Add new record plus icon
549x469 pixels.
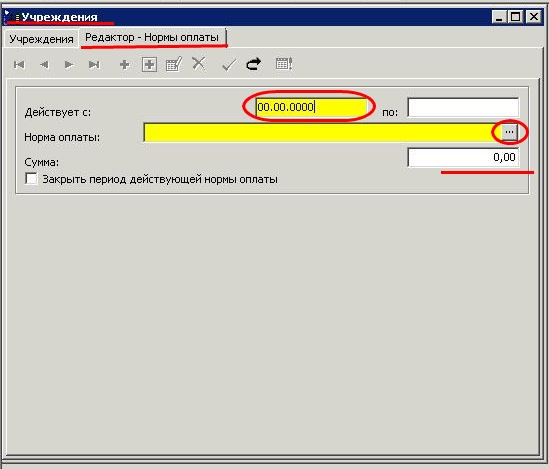tap(125, 65)
